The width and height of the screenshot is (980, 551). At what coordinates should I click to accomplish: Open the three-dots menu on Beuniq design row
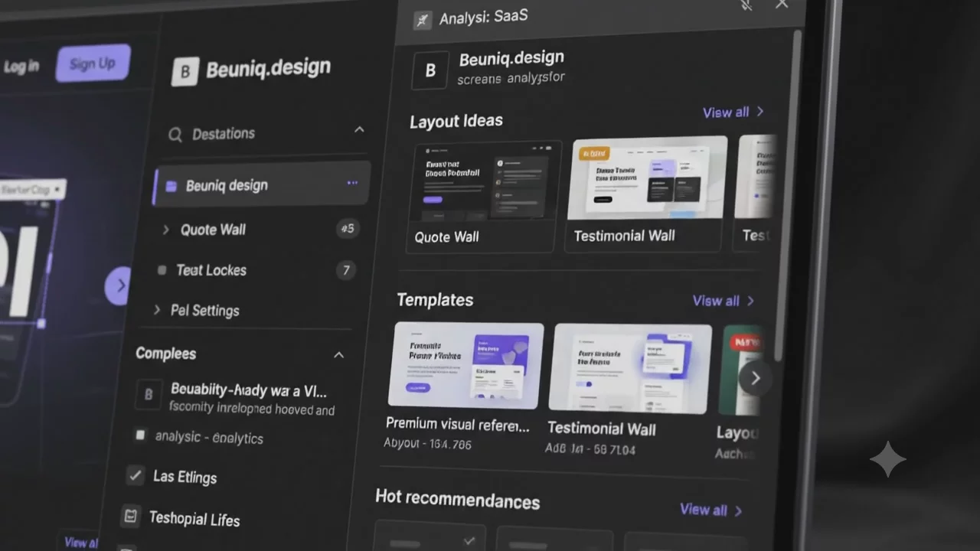click(x=352, y=183)
